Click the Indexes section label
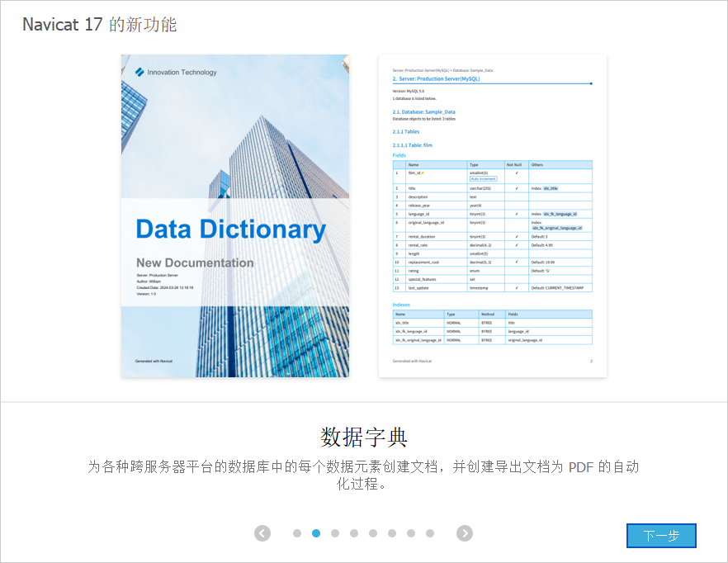The width and height of the screenshot is (728, 563). (401, 305)
